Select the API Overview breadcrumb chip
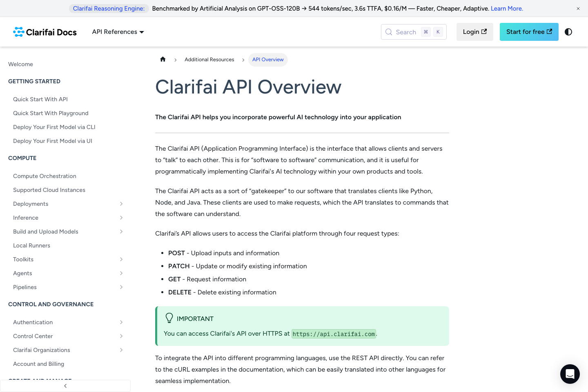The width and height of the screenshot is (588, 392). (268, 60)
